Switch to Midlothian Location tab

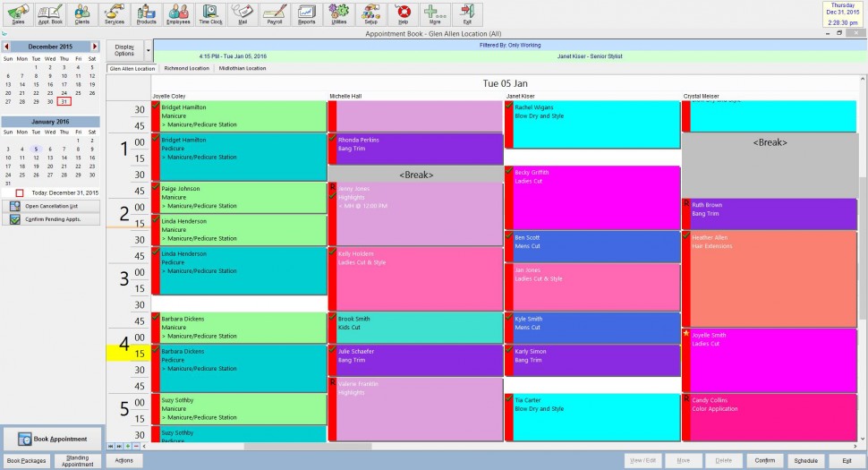[x=242, y=68]
